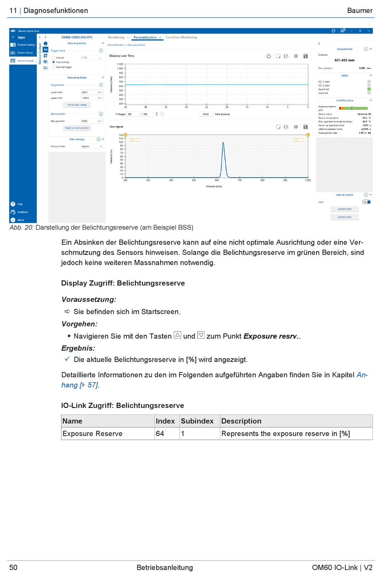Show Zero position section info
The height and width of the screenshot is (573, 392).
click(101, 114)
